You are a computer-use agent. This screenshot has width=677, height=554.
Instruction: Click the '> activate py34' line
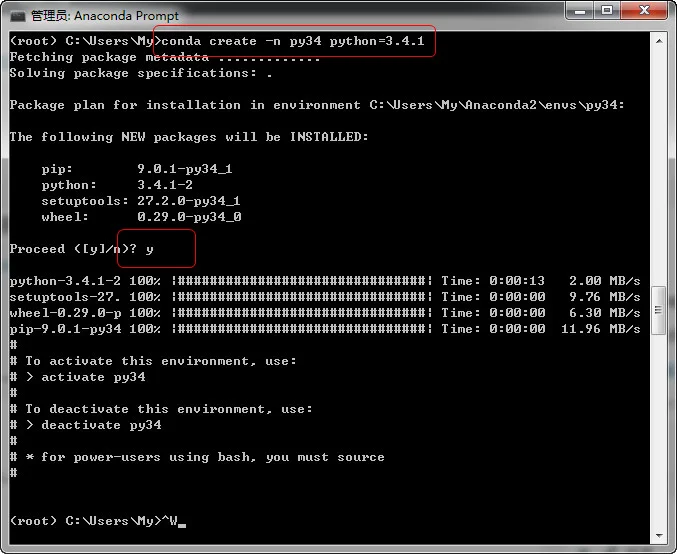point(78,377)
